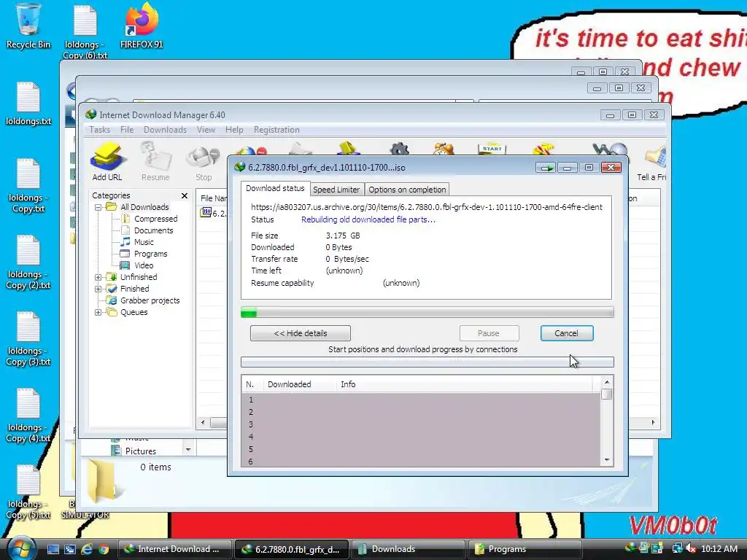Click the connections progress bar

pyautogui.click(x=427, y=362)
